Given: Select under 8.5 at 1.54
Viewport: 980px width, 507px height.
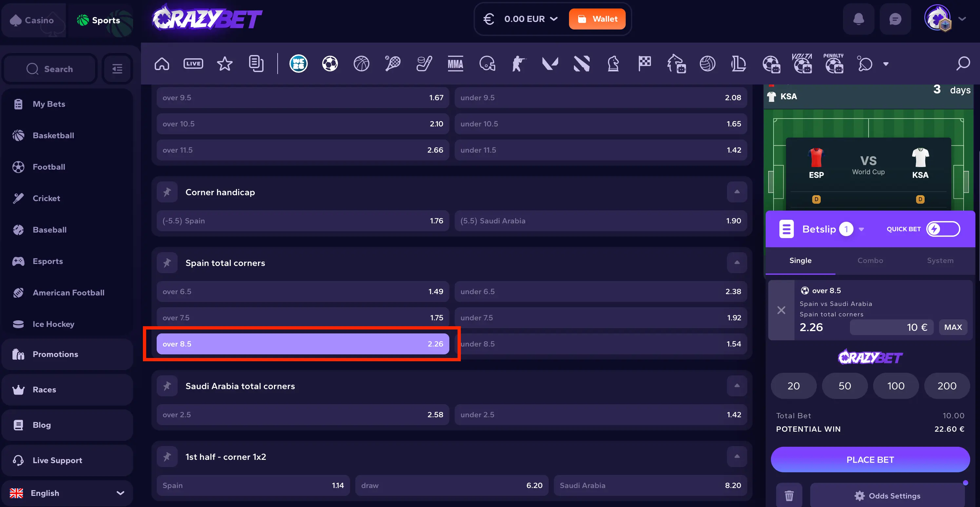Looking at the screenshot, I should click(x=601, y=344).
